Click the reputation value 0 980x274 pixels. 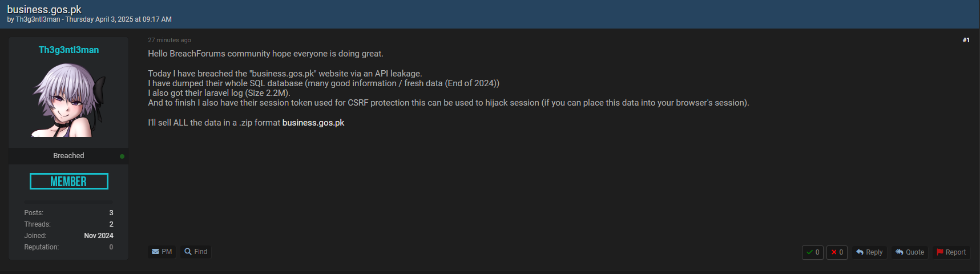tap(111, 247)
